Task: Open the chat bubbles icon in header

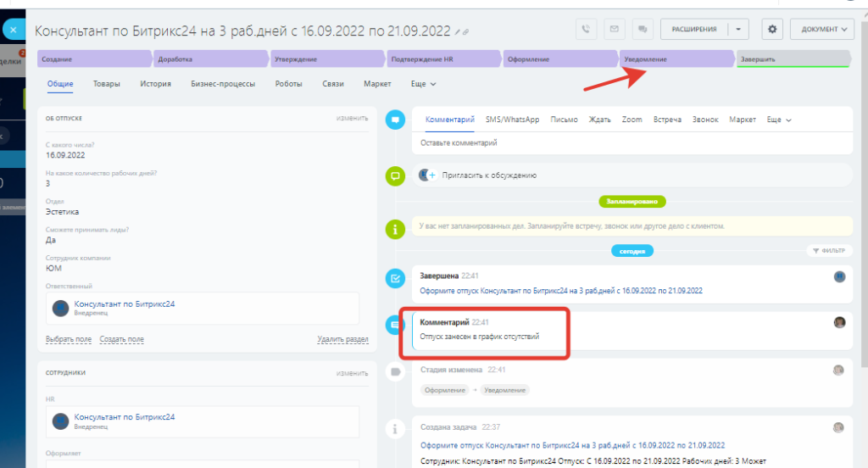Action: (643, 29)
